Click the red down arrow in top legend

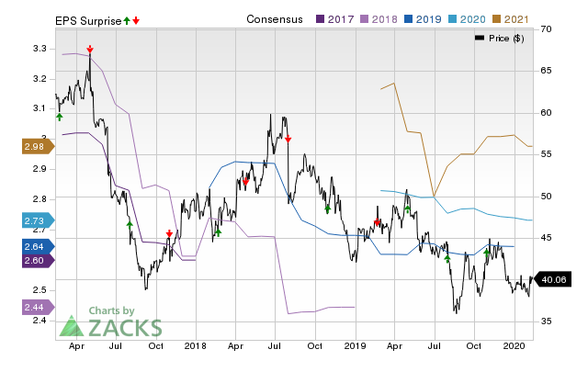coord(136,19)
